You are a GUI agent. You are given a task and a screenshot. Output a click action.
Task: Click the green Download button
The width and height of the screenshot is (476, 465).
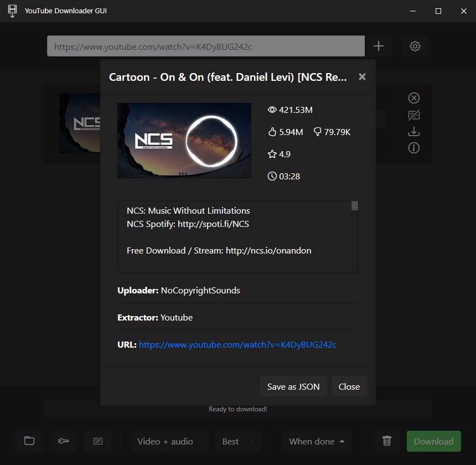tap(433, 441)
